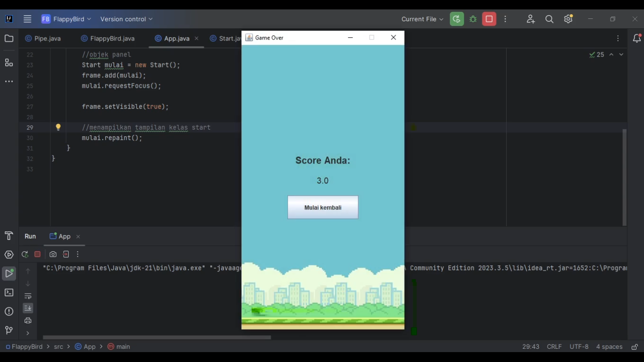Viewport: 644px width, 362px height.
Task: Toggle soft-wrap in console
Action: pos(28,296)
